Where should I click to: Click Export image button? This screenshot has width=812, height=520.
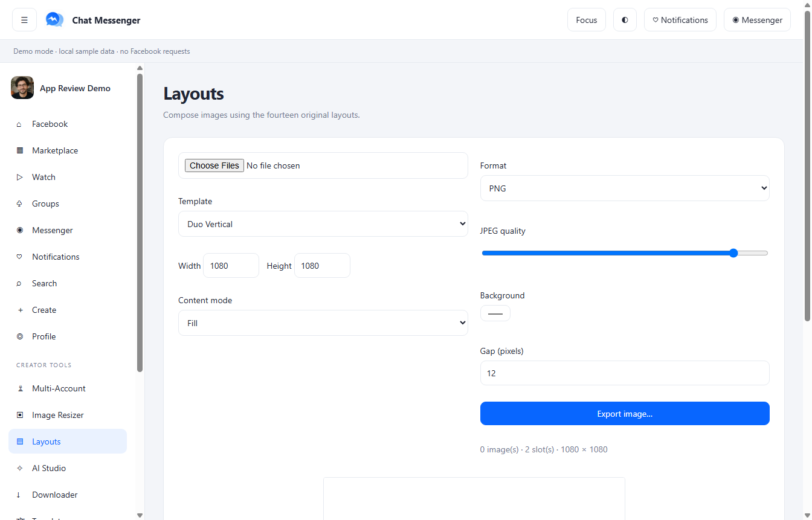click(625, 413)
